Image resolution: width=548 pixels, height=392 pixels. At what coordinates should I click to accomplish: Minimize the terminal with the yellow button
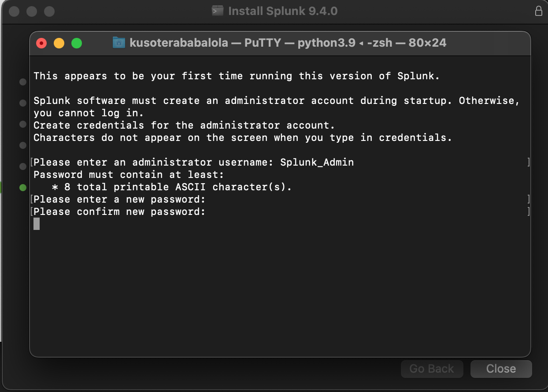[x=59, y=43]
